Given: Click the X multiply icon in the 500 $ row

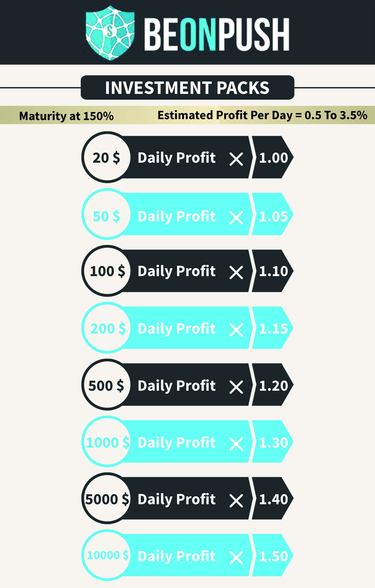Looking at the screenshot, I should click(236, 387).
